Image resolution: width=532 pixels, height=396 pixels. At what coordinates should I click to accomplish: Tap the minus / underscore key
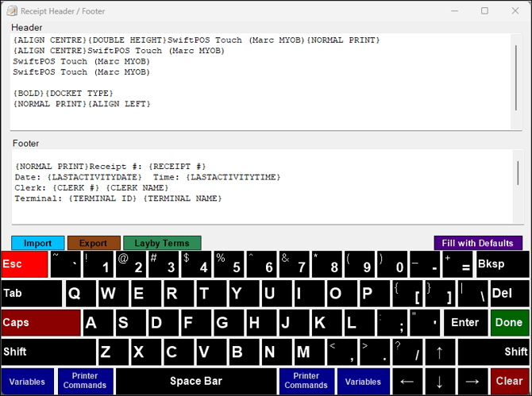[425, 264]
